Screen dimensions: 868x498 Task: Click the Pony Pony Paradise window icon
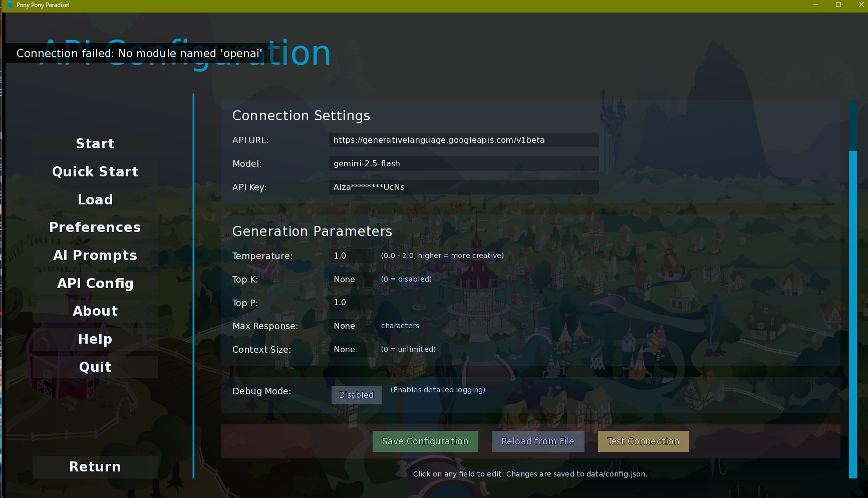pyautogui.click(x=10, y=5)
